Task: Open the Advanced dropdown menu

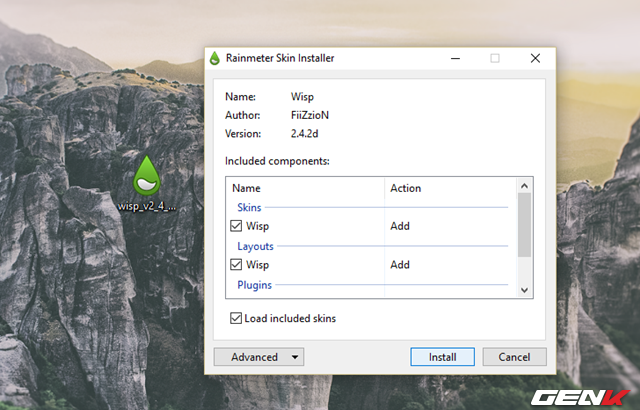Action: [258, 357]
